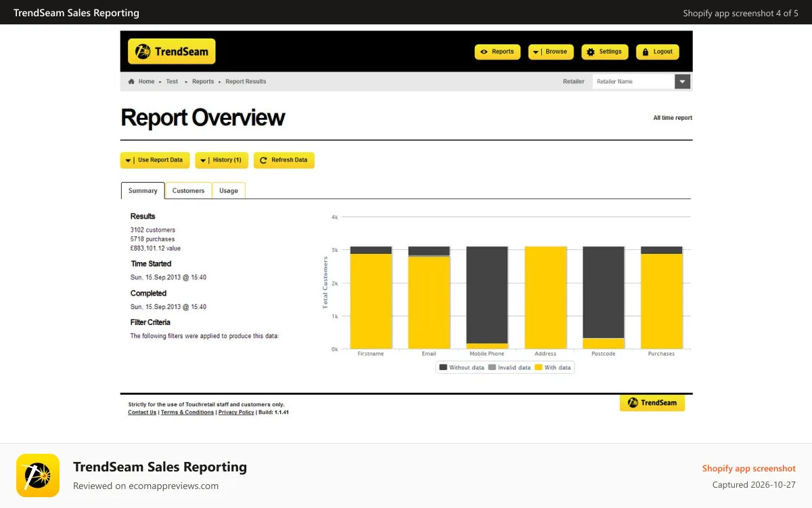Select the '£883,101.12 value' text
This screenshot has height=508, width=812.
tap(156, 249)
